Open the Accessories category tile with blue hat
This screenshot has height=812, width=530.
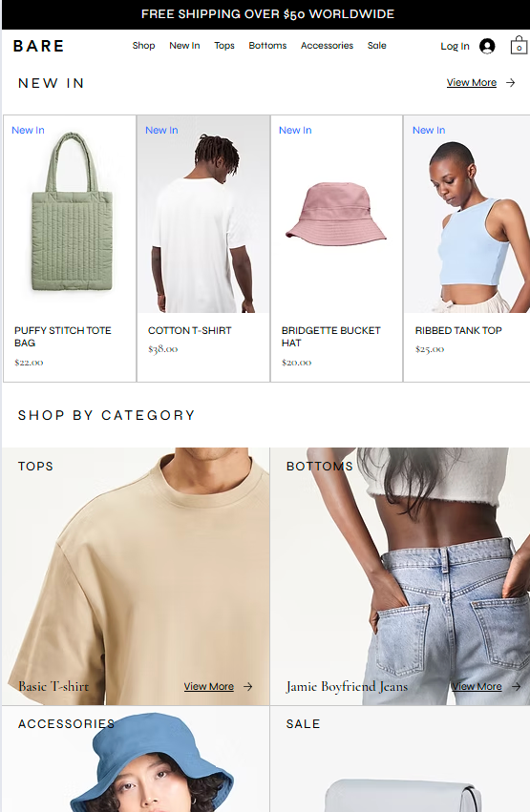(x=136, y=760)
